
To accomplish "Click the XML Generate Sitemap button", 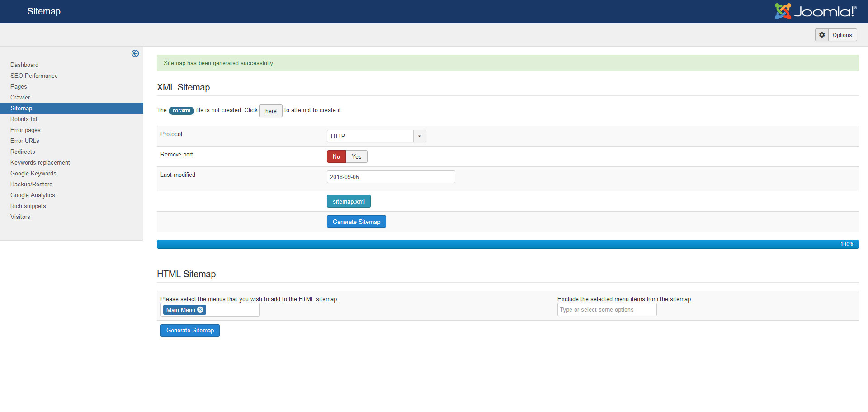I will [x=356, y=222].
